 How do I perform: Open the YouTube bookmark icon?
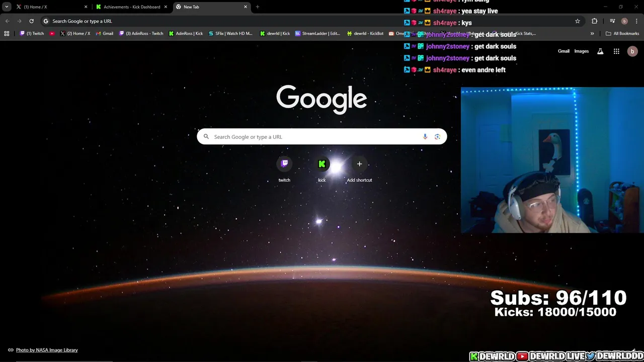tap(52, 34)
